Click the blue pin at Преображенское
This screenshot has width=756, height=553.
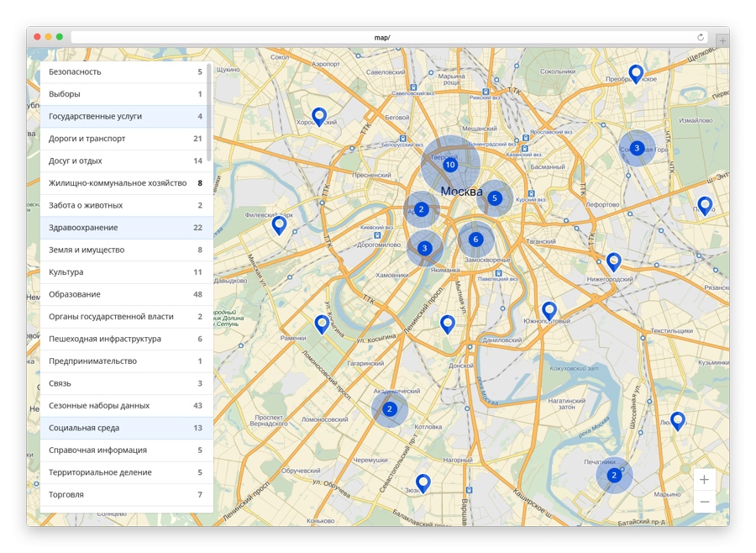click(x=637, y=74)
